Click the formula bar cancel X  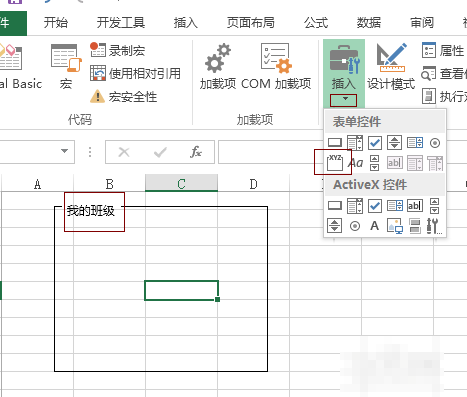[124, 152]
